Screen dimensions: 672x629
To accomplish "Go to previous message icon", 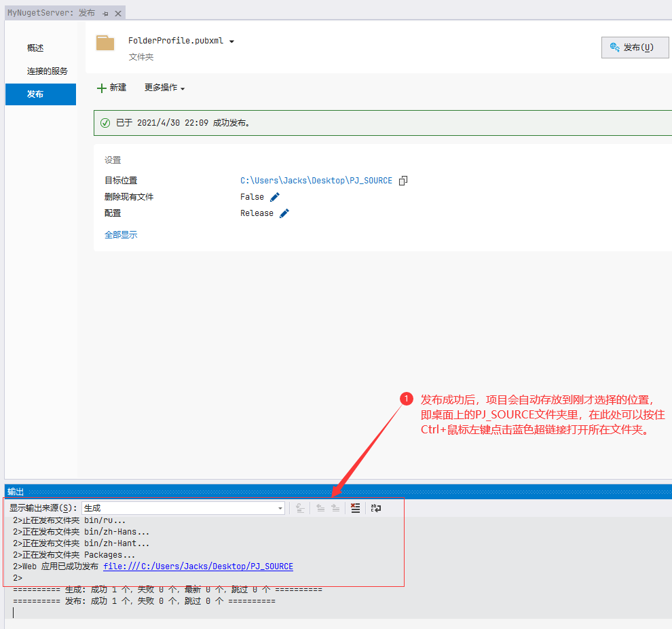I will click(x=320, y=508).
